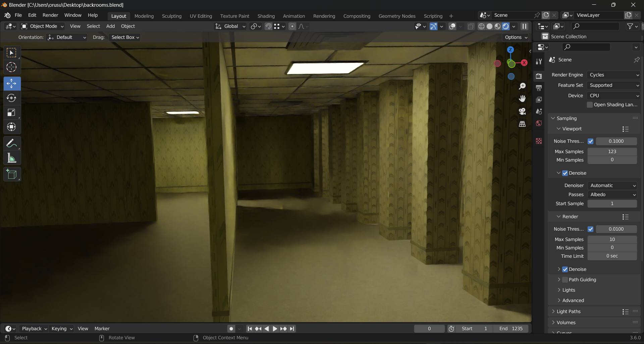Viewport: 644px width, 344px height.
Task: Enable the Path Guiding checkbox
Action: click(x=565, y=280)
